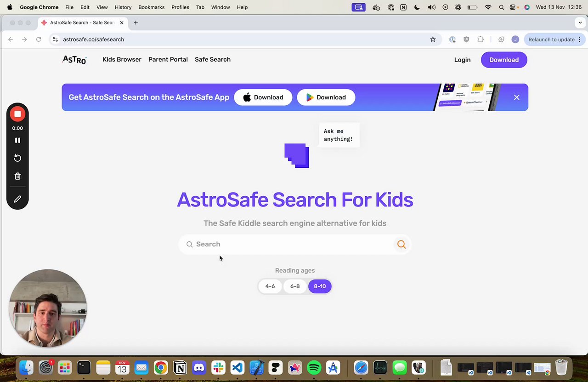Image resolution: width=588 pixels, height=382 pixels.
Task: Open the uBlock shield extension icon
Action: [x=466, y=40]
